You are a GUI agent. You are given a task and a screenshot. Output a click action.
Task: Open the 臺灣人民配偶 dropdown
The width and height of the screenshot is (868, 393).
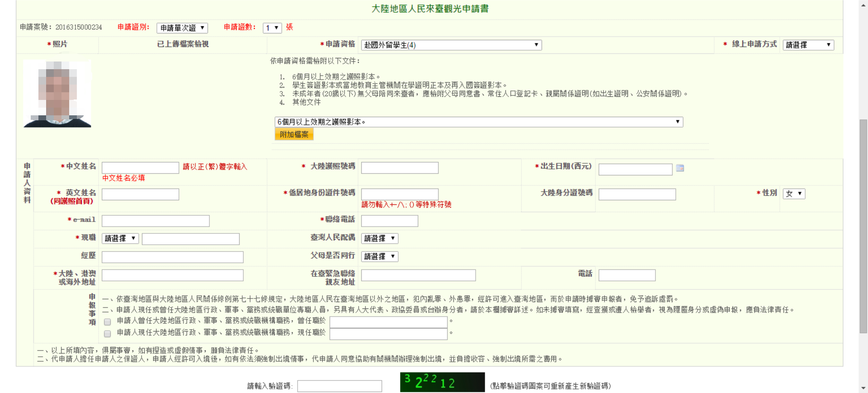pyautogui.click(x=380, y=238)
